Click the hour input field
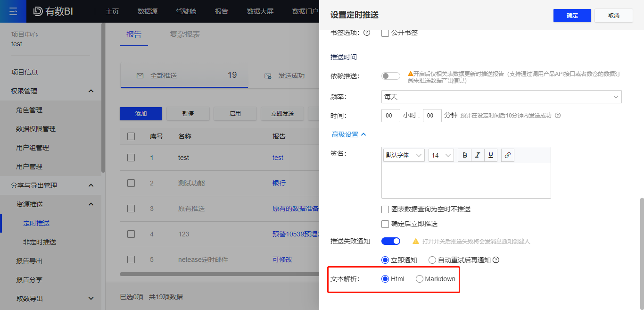 (x=390, y=116)
